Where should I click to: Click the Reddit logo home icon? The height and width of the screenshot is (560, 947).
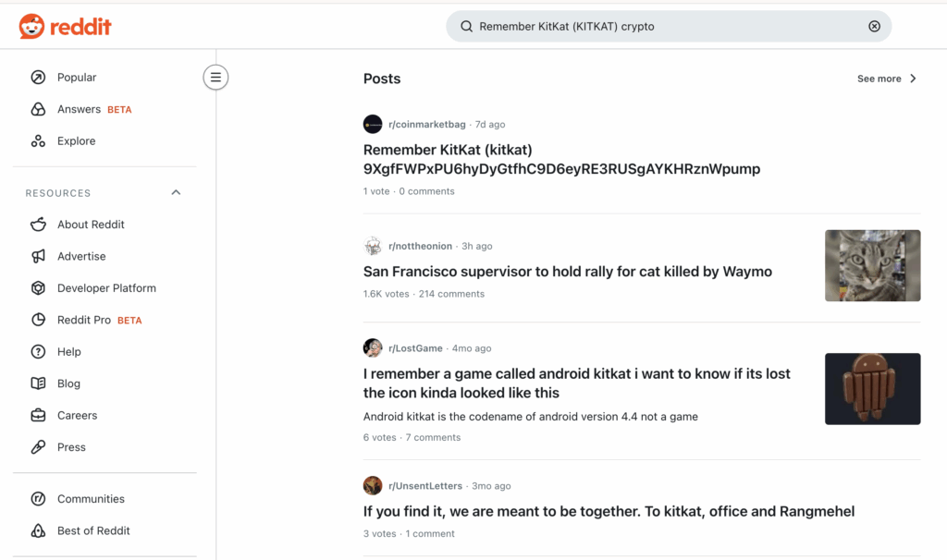click(31, 27)
